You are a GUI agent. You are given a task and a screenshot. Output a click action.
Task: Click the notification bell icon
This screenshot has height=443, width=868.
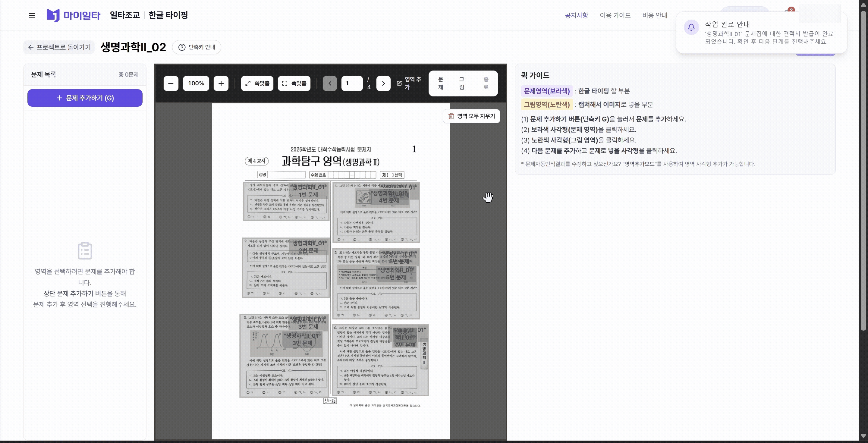point(691,27)
